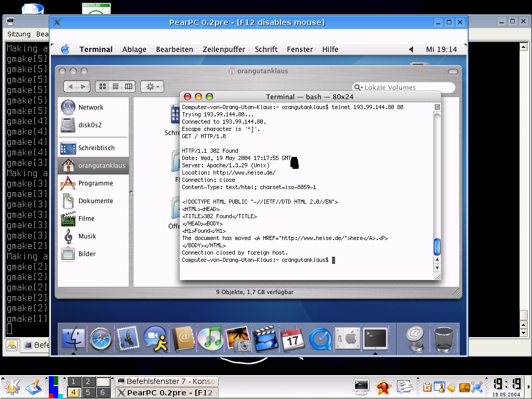
Task: Open the Zeilenpuffer menu
Action: pos(224,49)
